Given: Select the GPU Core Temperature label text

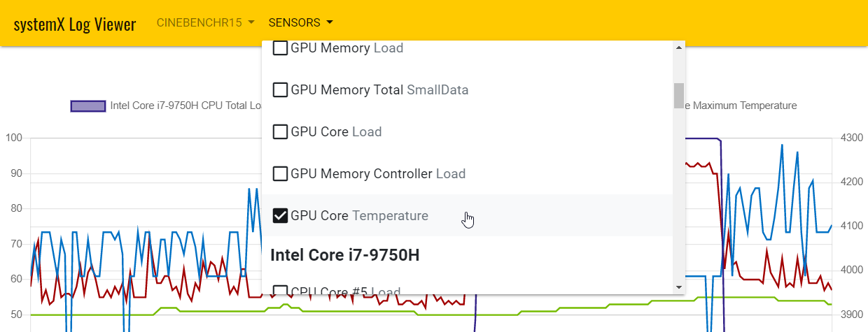Looking at the screenshot, I should point(359,215).
